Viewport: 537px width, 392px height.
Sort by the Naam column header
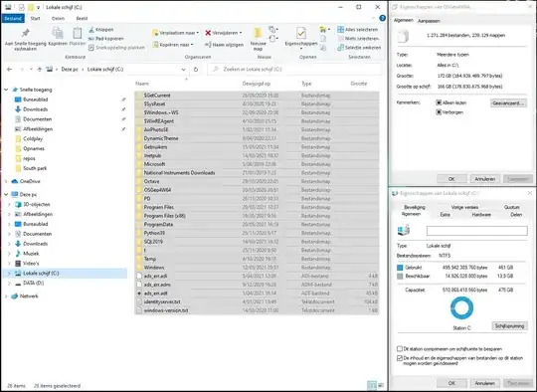[142, 84]
